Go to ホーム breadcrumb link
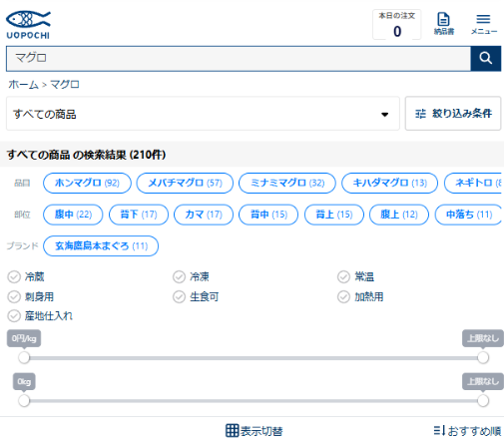Viewport: 504px width, 444px height. point(23,85)
